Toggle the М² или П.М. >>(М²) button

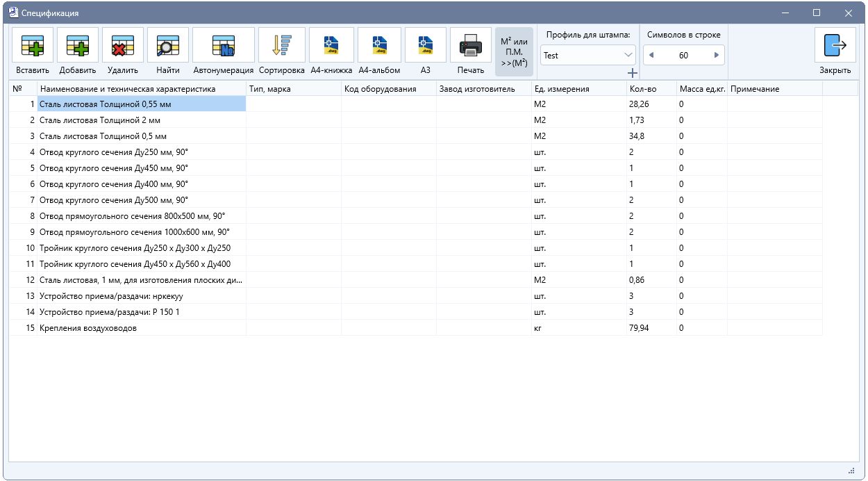[x=514, y=52]
